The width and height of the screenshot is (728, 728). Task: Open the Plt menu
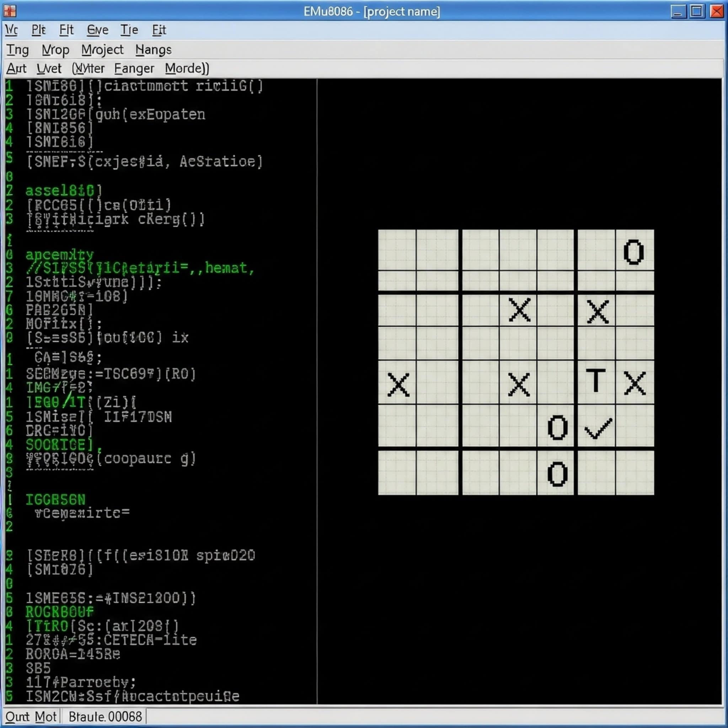[38, 30]
